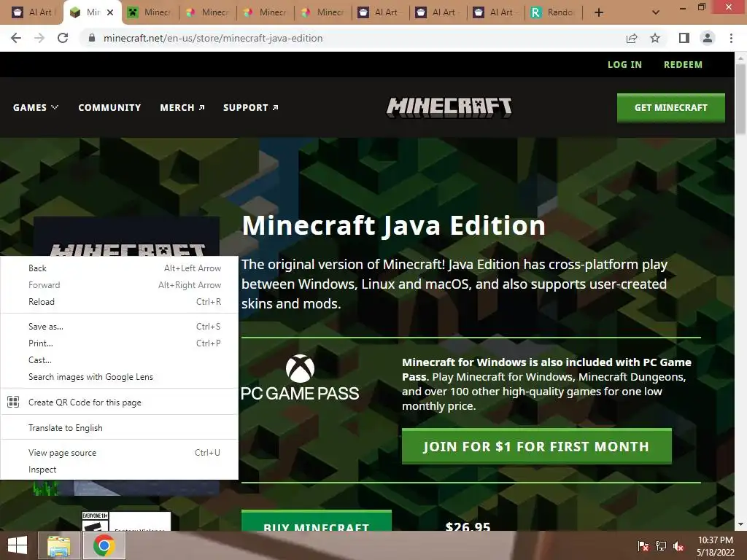The height and width of the screenshot is (560, 747).
Task: Choose Translate to English
Action: point(119,427)
